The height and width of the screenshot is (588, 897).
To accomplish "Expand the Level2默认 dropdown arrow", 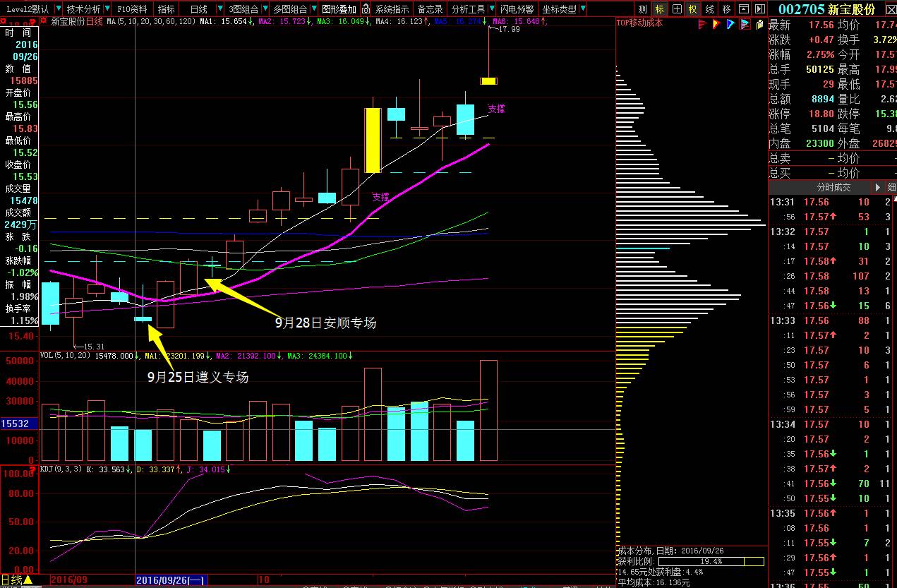I will 58,10.
